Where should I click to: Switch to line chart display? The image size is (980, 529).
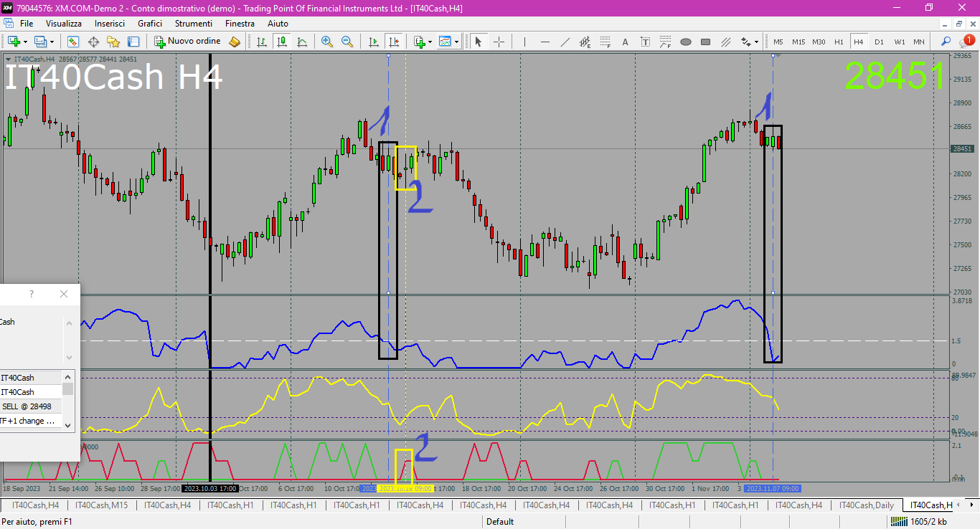[302, 42]
